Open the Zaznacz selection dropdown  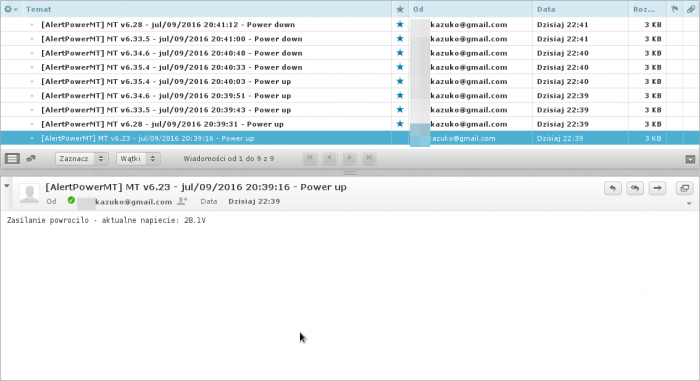pyautogui.click(x=82, y=159)
